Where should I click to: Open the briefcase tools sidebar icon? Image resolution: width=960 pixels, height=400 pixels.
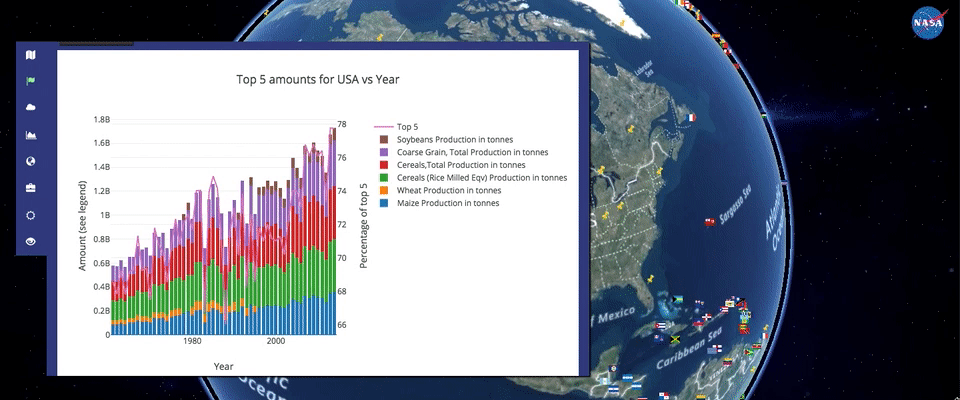(x=31, y=188)
